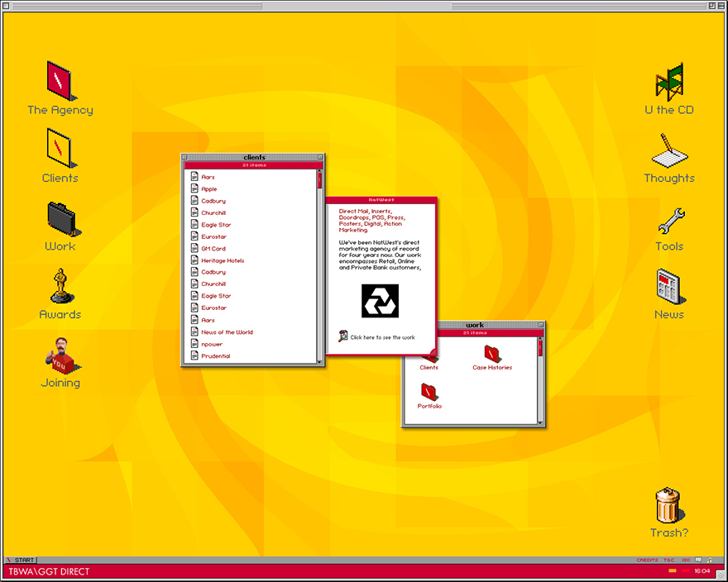Select the Eurostar entry above GM Card
Screen dimensions: 728x582
tap(209, 236)
